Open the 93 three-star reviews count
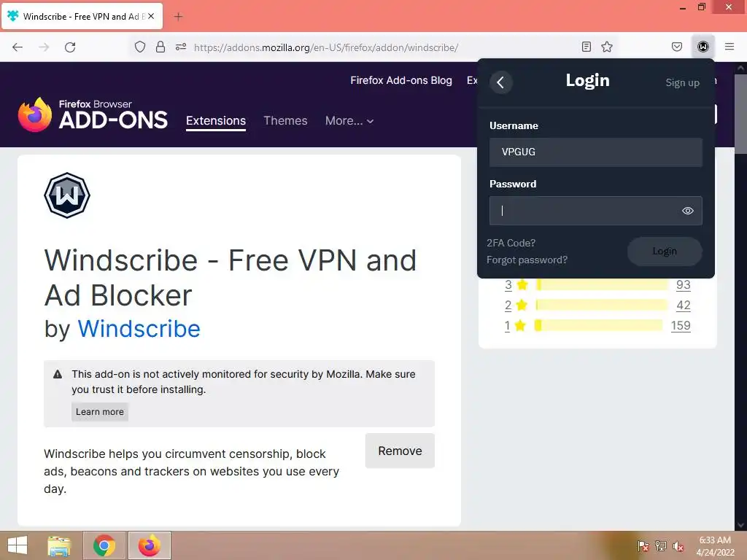Screen dimensions: 747x560 683,285
